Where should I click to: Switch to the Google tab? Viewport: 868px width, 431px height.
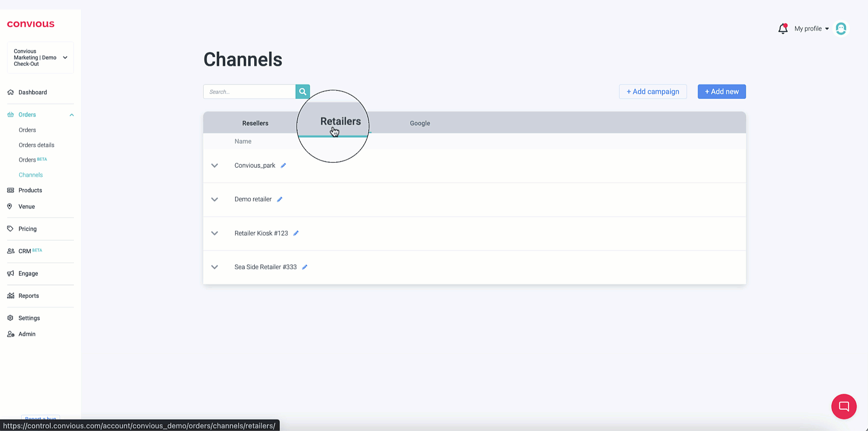[x=420, y=123]
